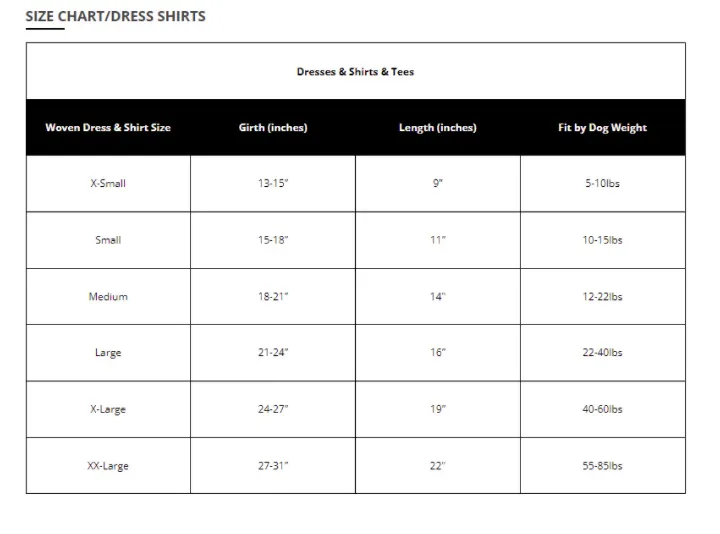Click the 9" length cell

(x=438, y=183)
